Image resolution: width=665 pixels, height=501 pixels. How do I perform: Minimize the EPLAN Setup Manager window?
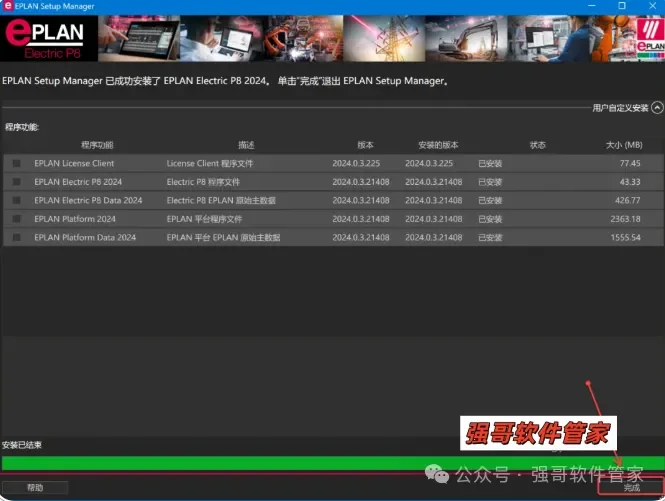pos(592,6)
